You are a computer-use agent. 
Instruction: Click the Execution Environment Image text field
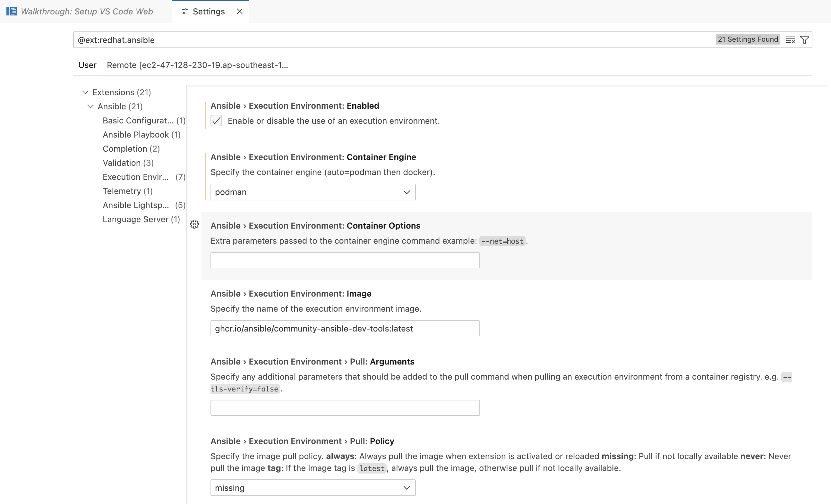(345, 329)
